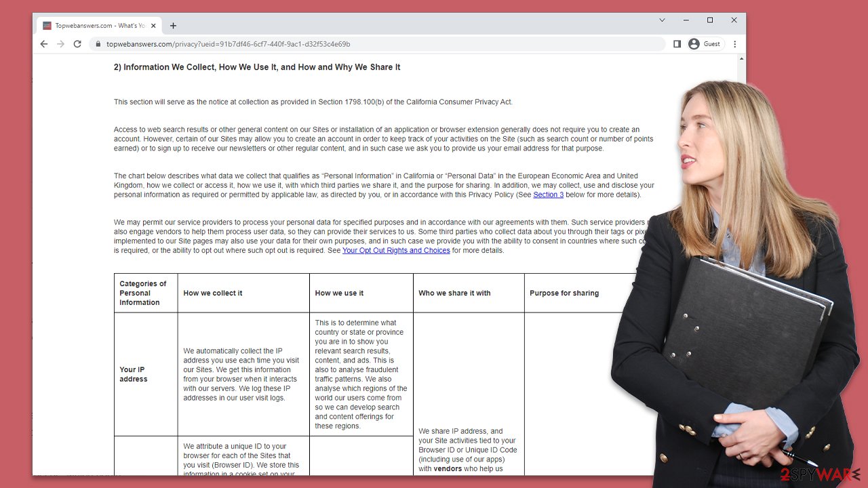Click the 'Your IP address' table cell
The height and width of the screenshot is (488, 868).
click(146, 374)
